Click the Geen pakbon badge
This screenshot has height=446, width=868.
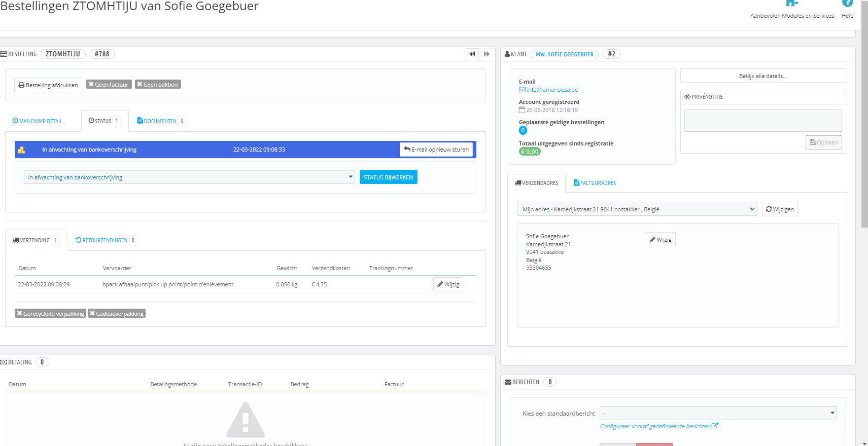pos(158,85)
